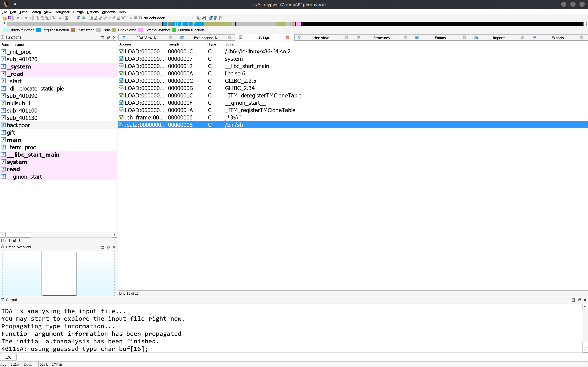
Task: Click the terminate process stop icon
Action: pos(140,18)
